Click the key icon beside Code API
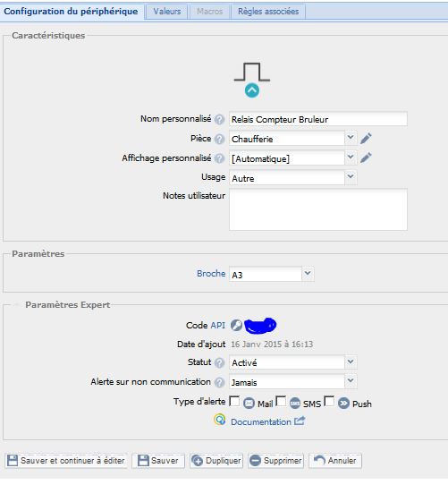This screenshot has width=448, height=502. 236,325
